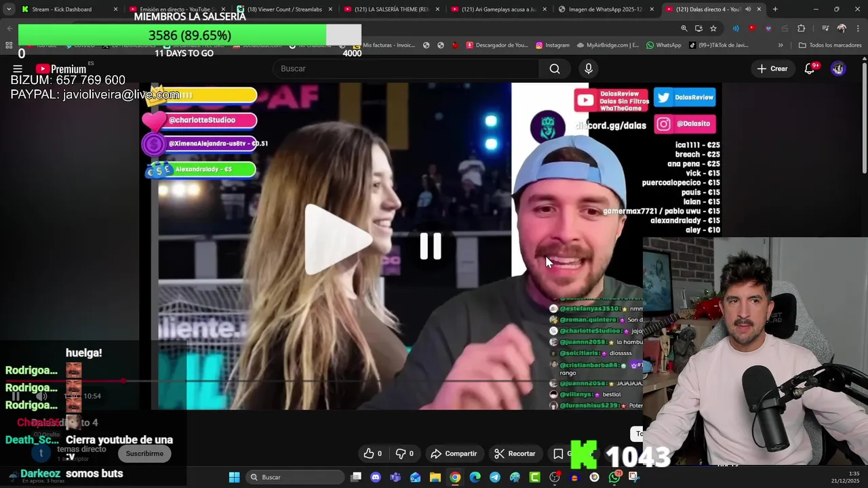The width and height of the screenshot is (868, 488).
Task: Click the Compartir button
Action: click(x=454, y=453)
